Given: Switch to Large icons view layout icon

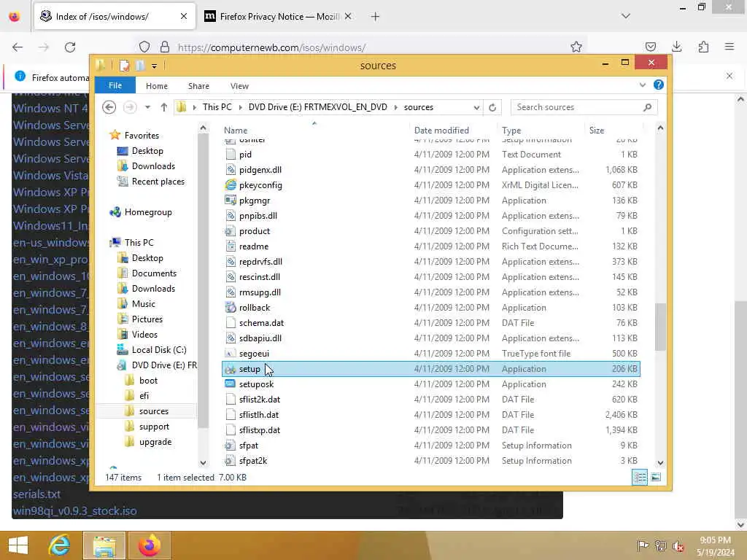Looking at the screenshot, I should (656, 477).
